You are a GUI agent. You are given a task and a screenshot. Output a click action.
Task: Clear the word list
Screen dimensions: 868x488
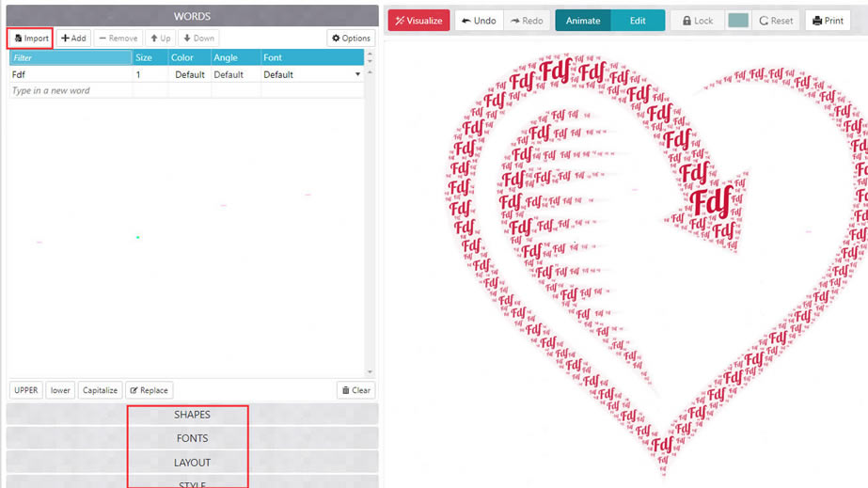point(356,390)
